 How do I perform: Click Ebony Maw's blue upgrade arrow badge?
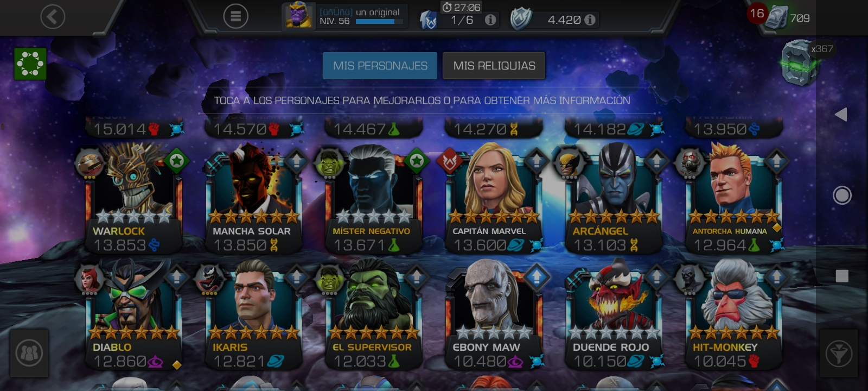coord(537,276)
